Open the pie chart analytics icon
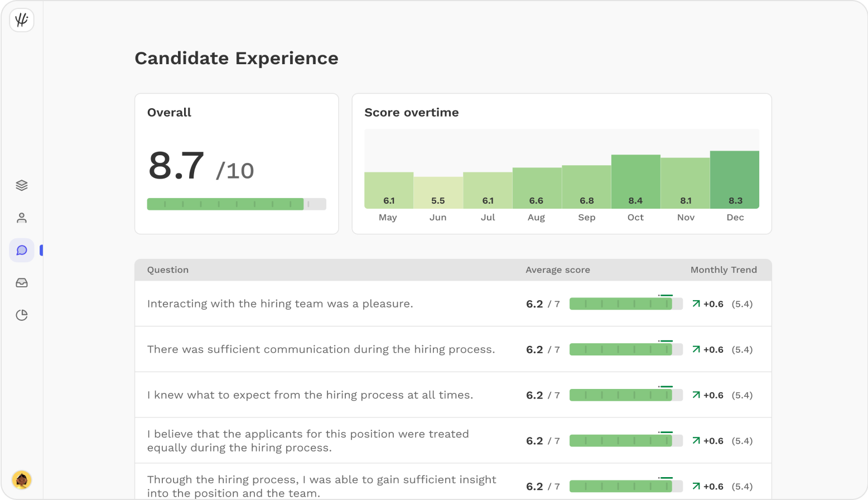 tap(22, 315)
